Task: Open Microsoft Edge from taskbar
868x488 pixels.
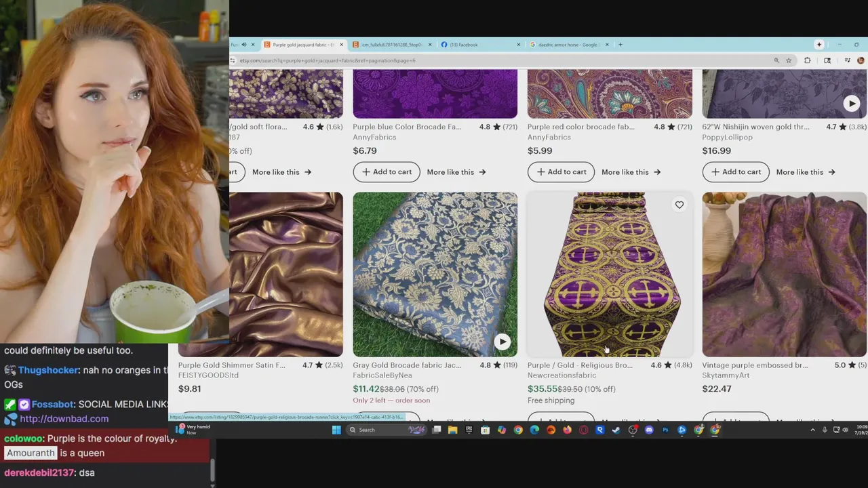Action: coord(534,430)
